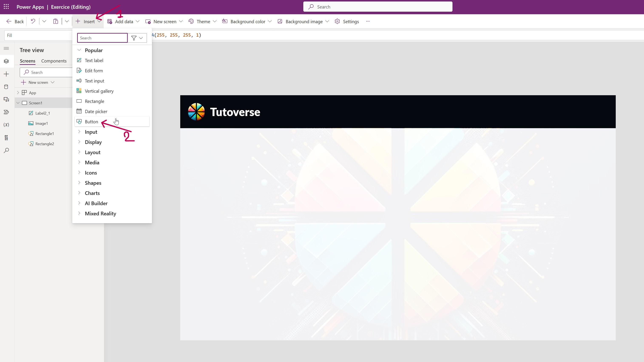Click the Insert pane search field

102,38
